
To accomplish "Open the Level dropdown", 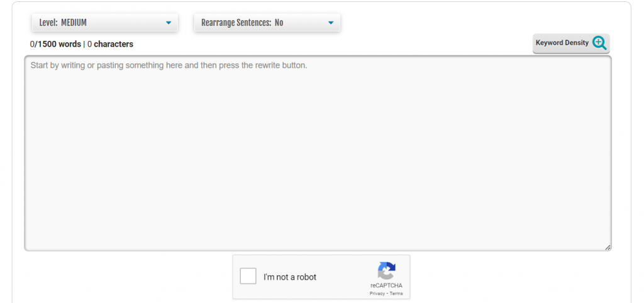I will (104, 23).
